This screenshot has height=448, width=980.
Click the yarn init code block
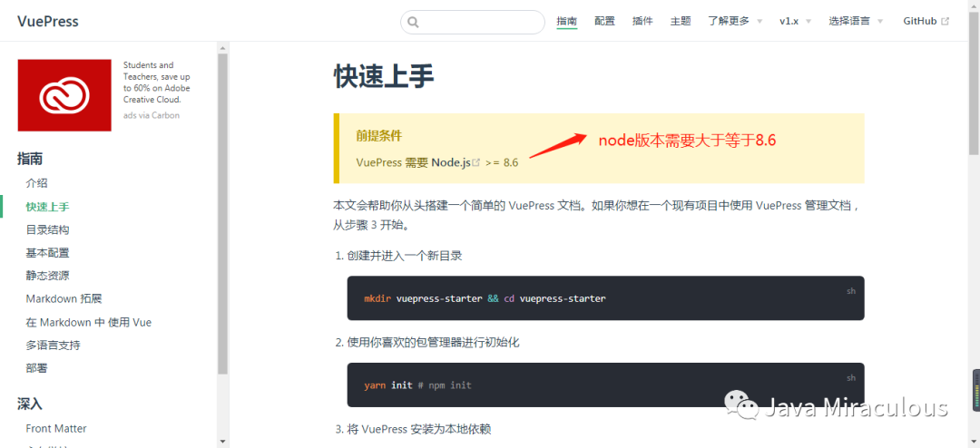pos(605,385)
